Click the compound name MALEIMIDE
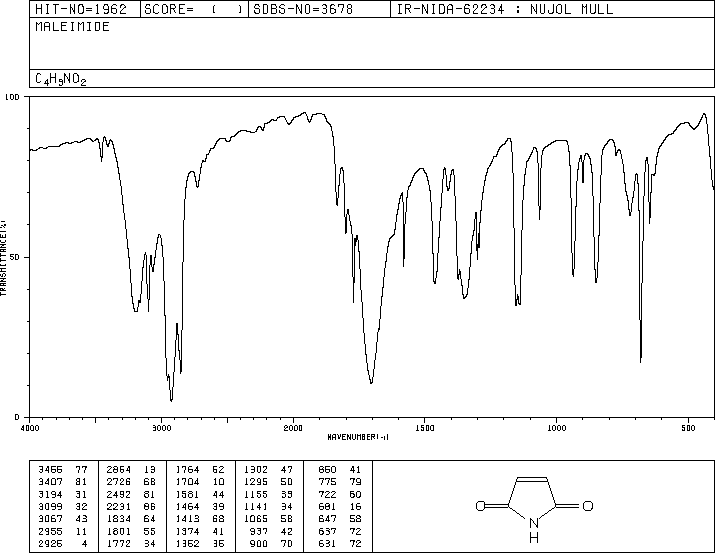This screenshot has height=553, width=715. [73, 27]
